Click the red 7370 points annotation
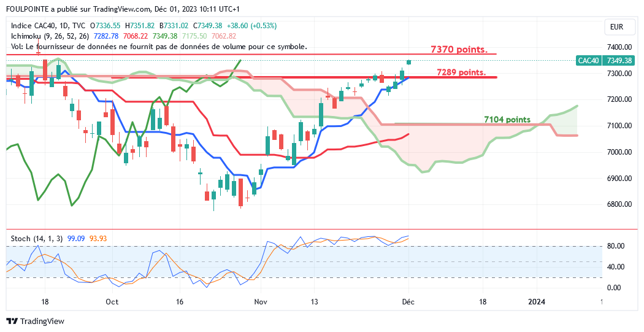The height and width of the screenshot is (332, 644). (x=459, y=49)
